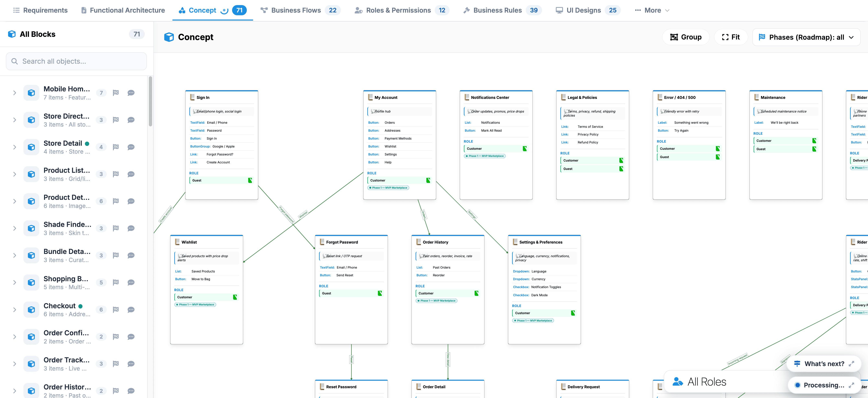Image resolution: width=868 pixels, height=398 pixels.
Task: Open comments for Mobile Home block
Action: [x=131, y=93]
